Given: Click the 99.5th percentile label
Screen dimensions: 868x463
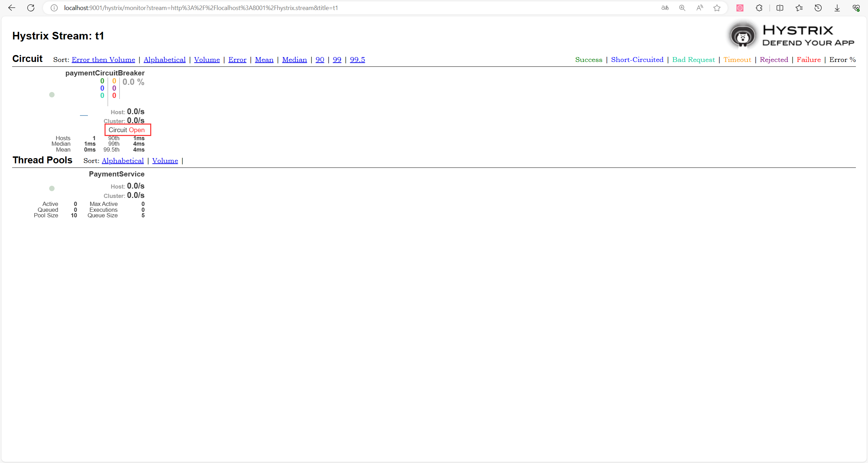Looking at the screenshot, I should (111, 149).
